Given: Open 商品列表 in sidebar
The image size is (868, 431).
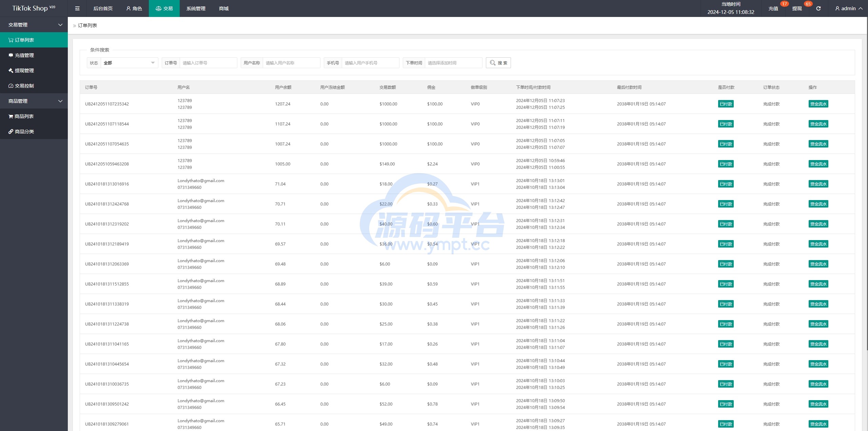Looking at the screenshot, I should click(34, 116).
